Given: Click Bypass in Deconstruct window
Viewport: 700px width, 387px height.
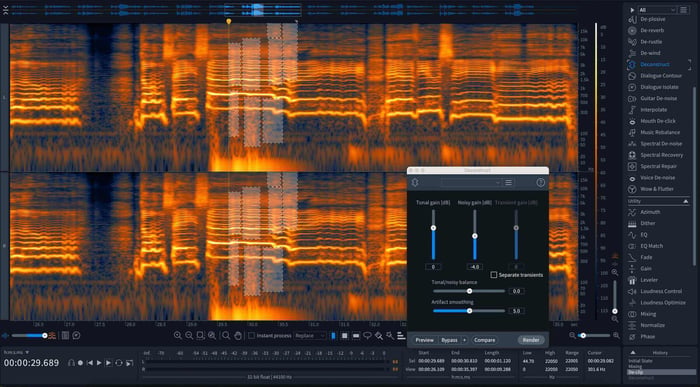Looking at the screenshot, I should [x=450, y=340].
